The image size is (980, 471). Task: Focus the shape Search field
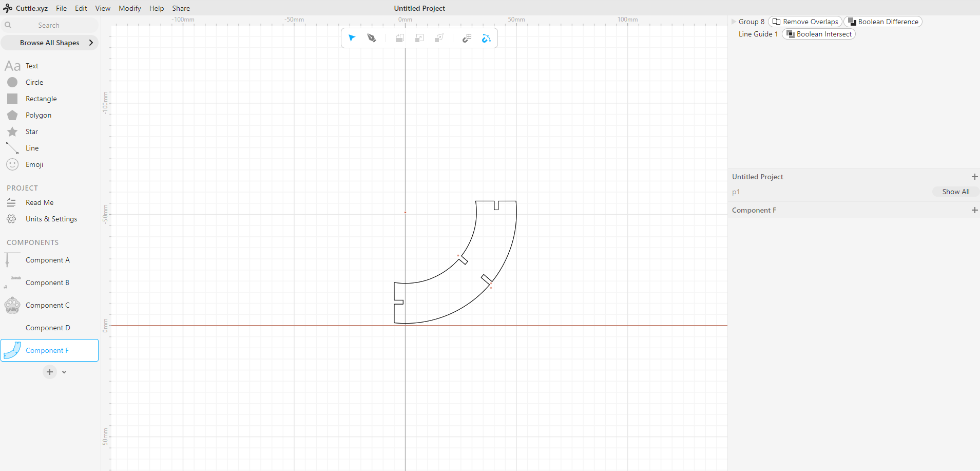coord(49,25)
